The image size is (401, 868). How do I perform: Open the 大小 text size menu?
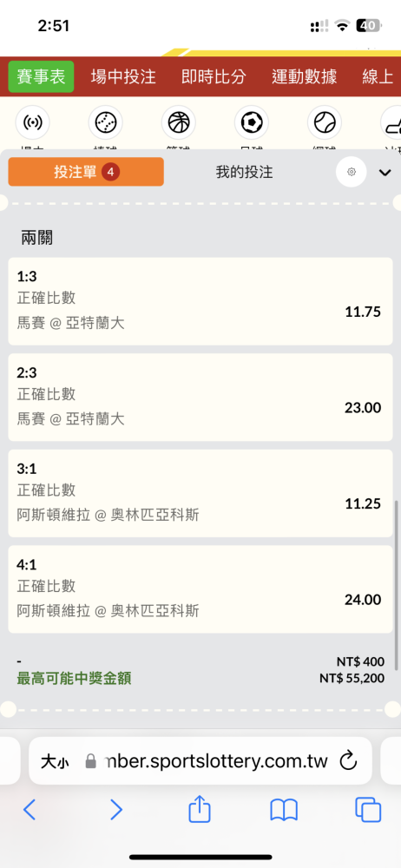pyautogui.click(x=55, y=762)
